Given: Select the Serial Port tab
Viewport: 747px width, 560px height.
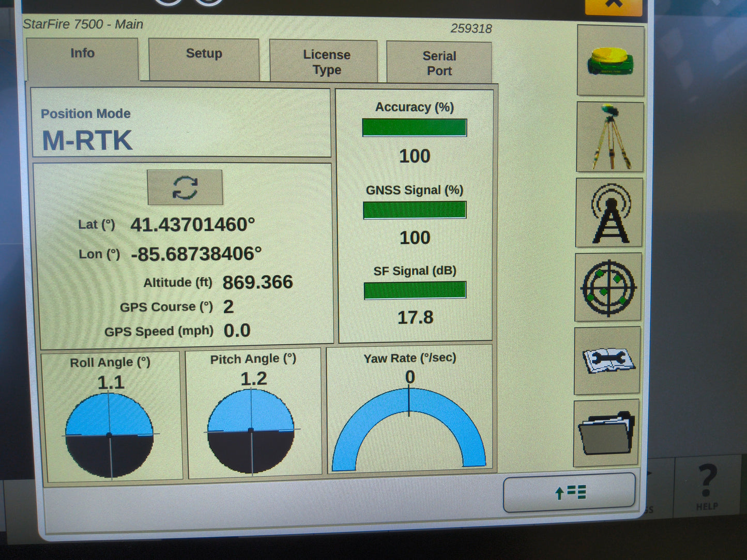Looking at the screenshot, I should point(439,62).
